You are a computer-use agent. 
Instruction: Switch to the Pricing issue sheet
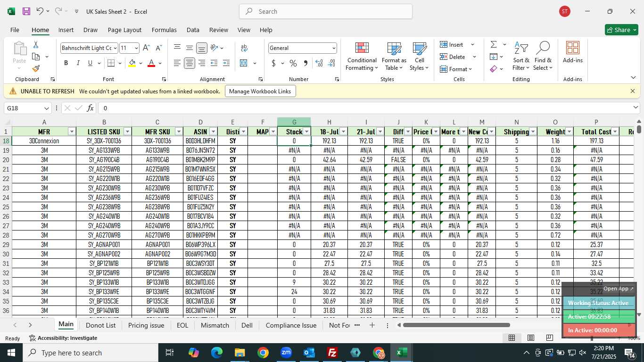click(x=146, y=325)
